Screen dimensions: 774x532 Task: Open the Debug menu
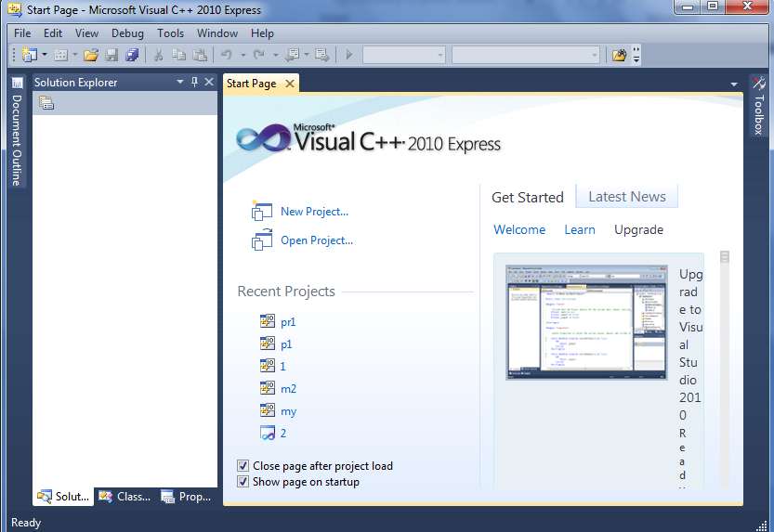click(x=127, y=33)
